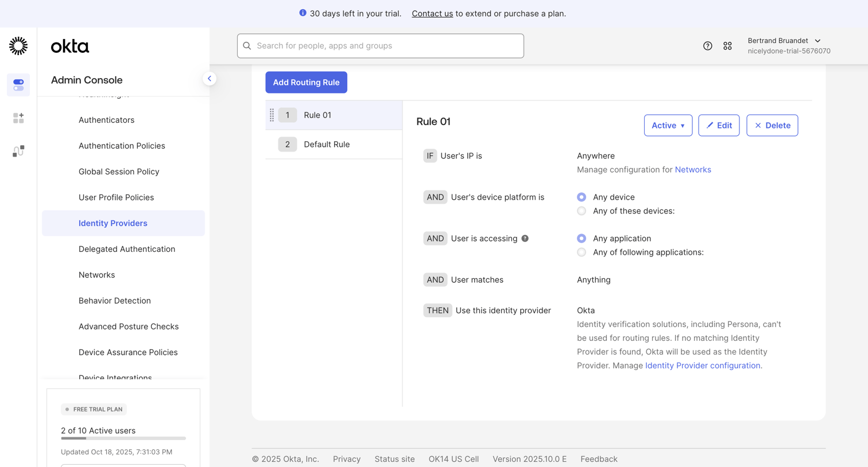Open the Identity Provider configuration link
The height and width of the screenshot is (467, 868).
(x=704, y=365)
